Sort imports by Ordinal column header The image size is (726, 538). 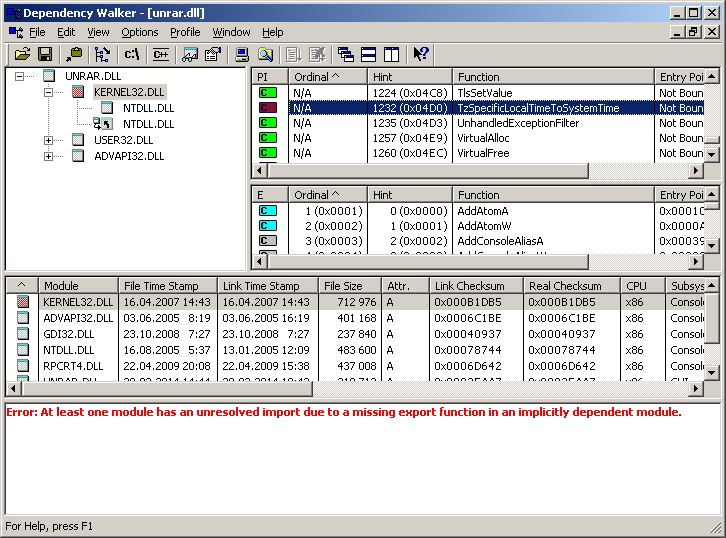tap(328, 77)
